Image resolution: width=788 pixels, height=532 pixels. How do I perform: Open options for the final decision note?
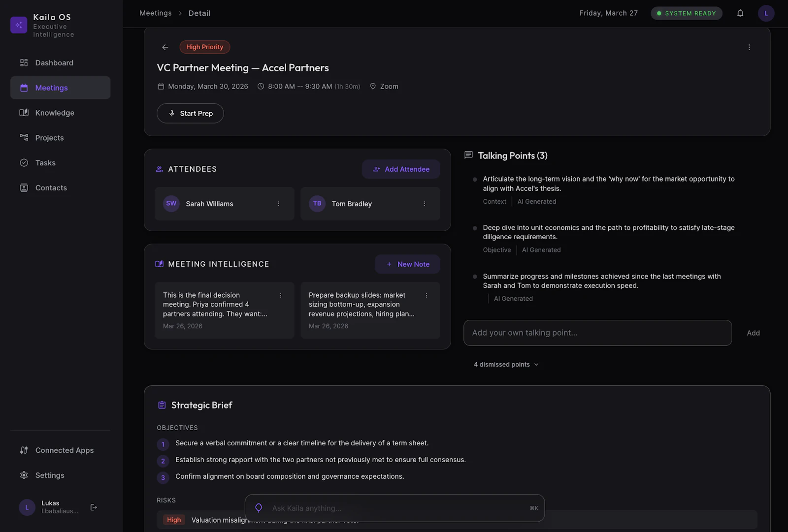click(x=281, y=295)
